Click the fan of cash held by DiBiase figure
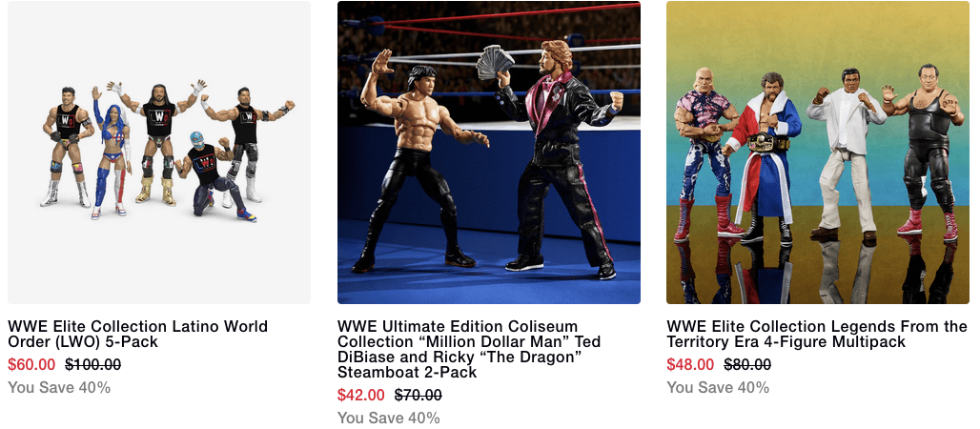The width and height of the screenshot is (980, 429). coord(496,61)
